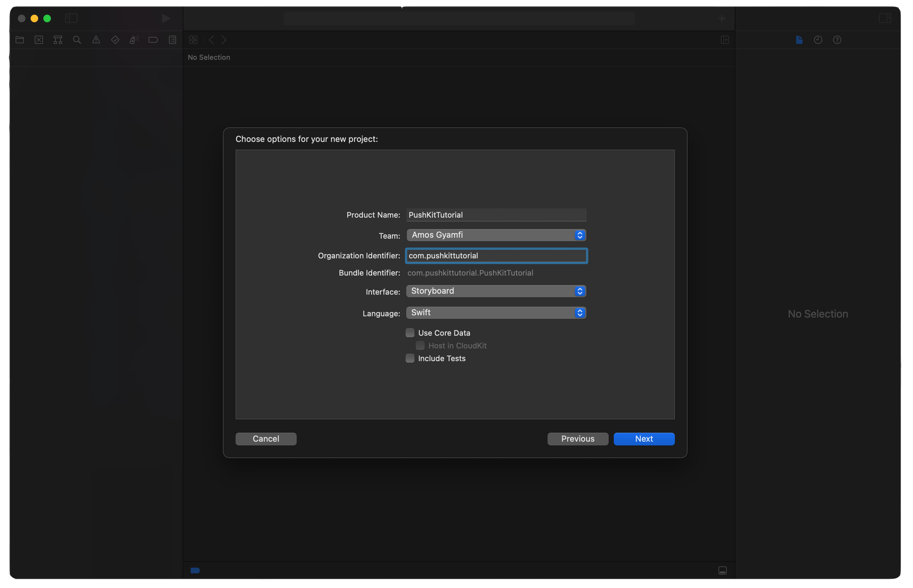Click the Next button
This screenshot has height=588, width=913.
click(644, 439)
